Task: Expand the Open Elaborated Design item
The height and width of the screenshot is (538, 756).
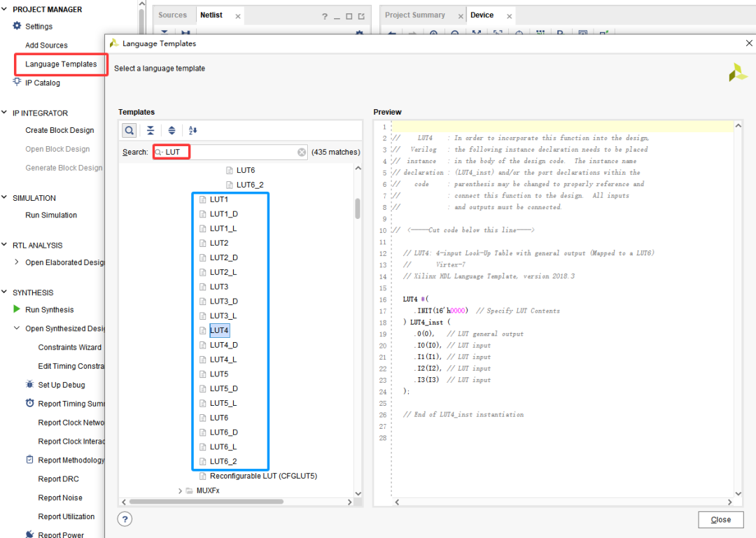Action: [17, 262]
